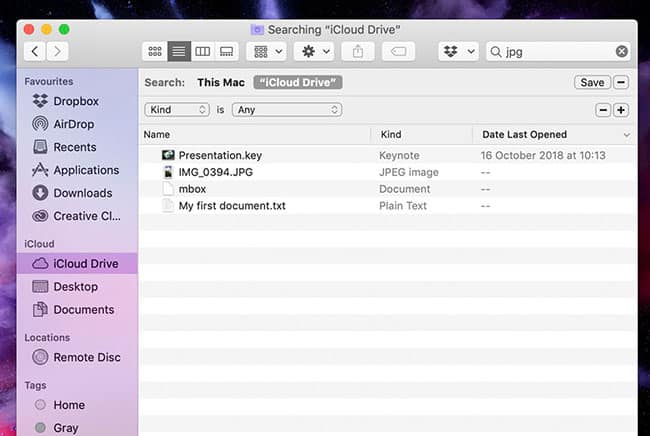Viewport: 650px width, 436px height.
Task: Select the iCloud Drive search scope
Action: click(297, 82)
